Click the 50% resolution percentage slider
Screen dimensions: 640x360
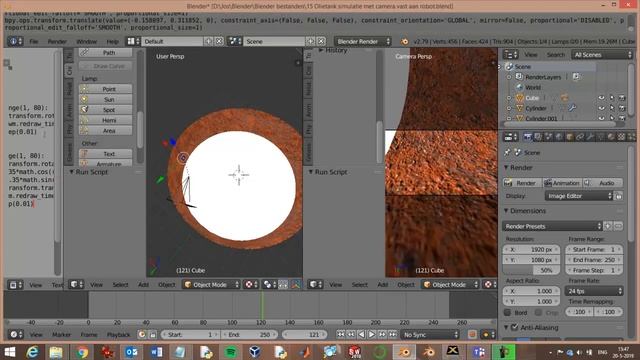531,270
